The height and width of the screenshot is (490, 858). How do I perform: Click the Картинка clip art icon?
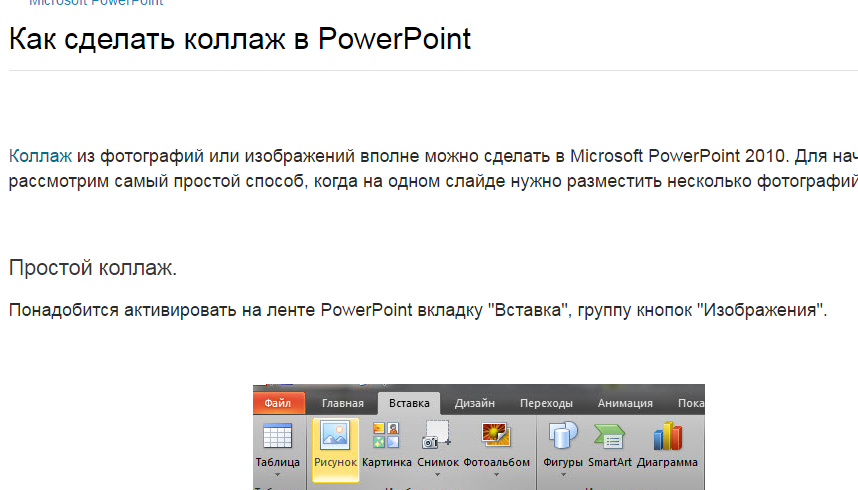coord(386,435)
